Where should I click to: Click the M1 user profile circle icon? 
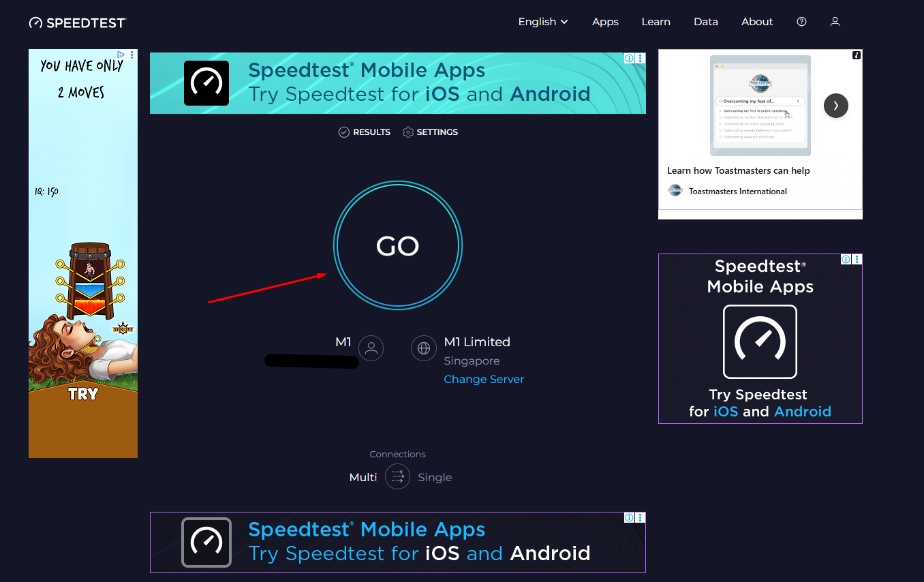tap(371, 348)
